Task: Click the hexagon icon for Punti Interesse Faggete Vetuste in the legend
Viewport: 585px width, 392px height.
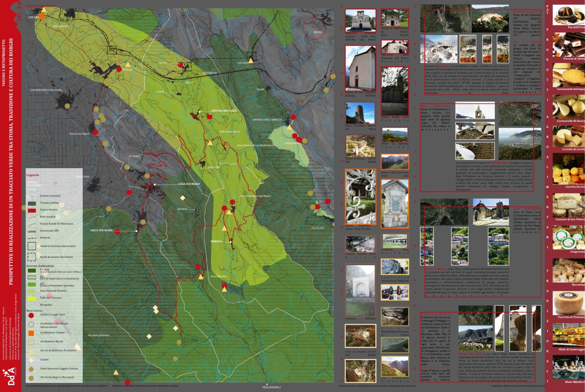Action: tap(31, 369)
